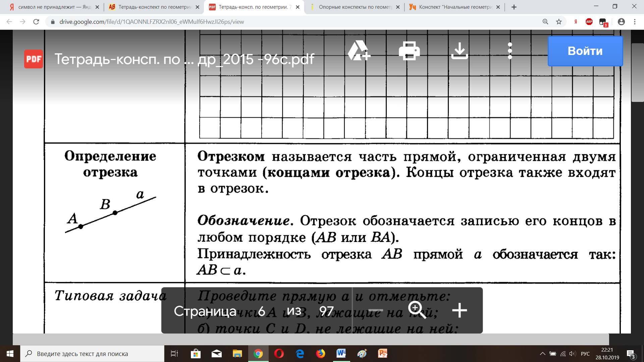The height and width of the screenshot is (362, 644).
Task: Zoom out with the minus control
Action: [375, 310]
